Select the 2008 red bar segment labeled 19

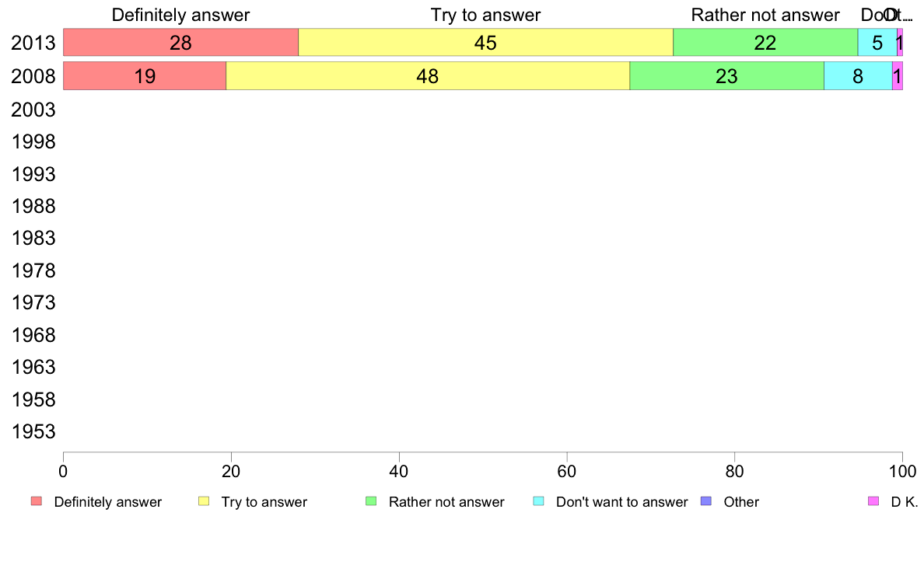[145, 76]
